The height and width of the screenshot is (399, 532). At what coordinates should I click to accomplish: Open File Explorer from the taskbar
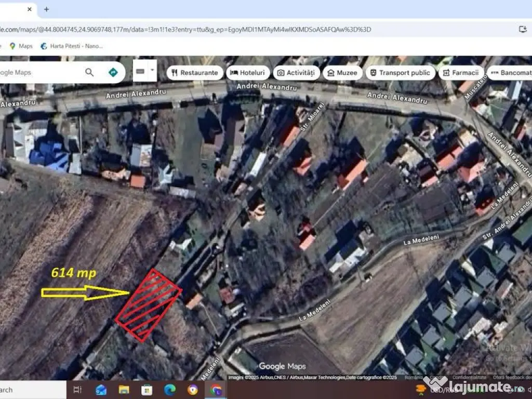(x=124, y=390)
